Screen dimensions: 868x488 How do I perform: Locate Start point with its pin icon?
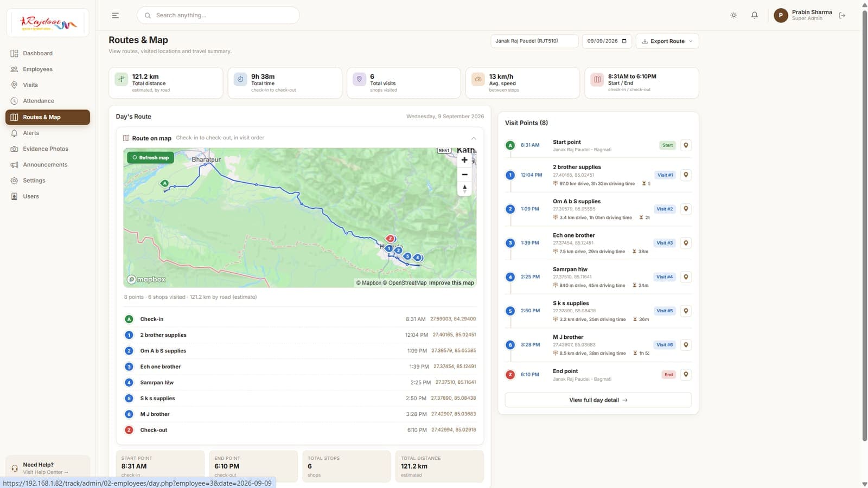click(686, 145)
